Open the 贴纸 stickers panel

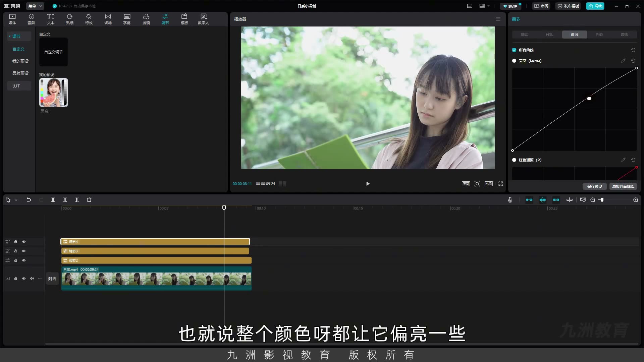pyautogui.click(x=70, y=19)
